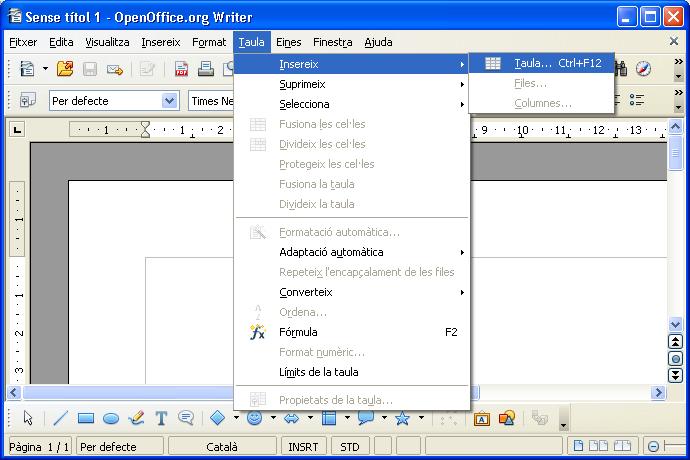Open the Navigator compass icon
690x460 pixels.
(643, 69)
